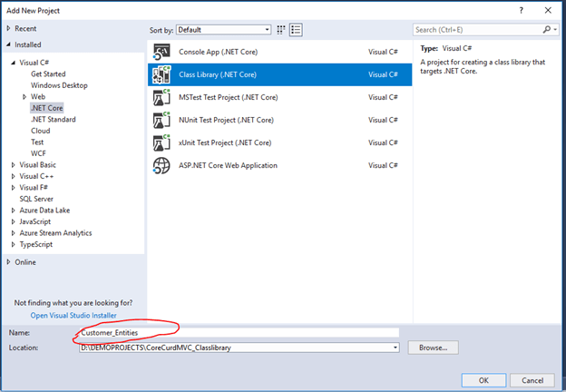Viewport: 566px width, 392px height.
Task: Select the Web category label
Action: (38, 97)
